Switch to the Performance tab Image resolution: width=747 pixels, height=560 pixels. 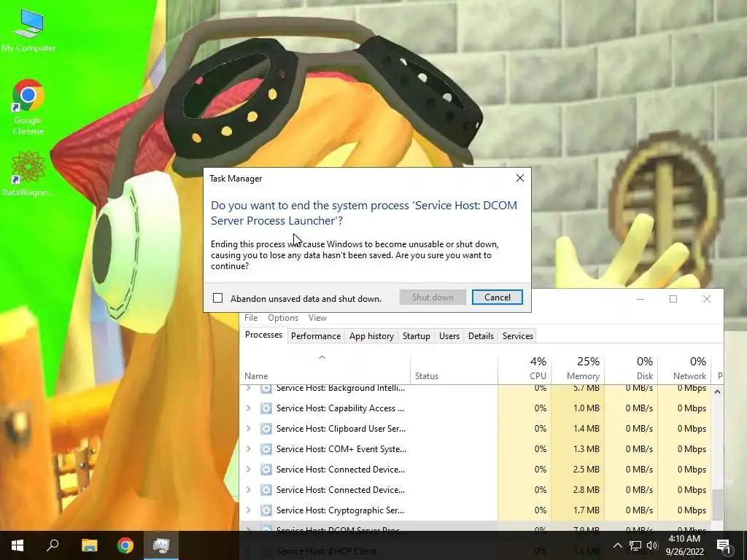click(x=316, y=335)
